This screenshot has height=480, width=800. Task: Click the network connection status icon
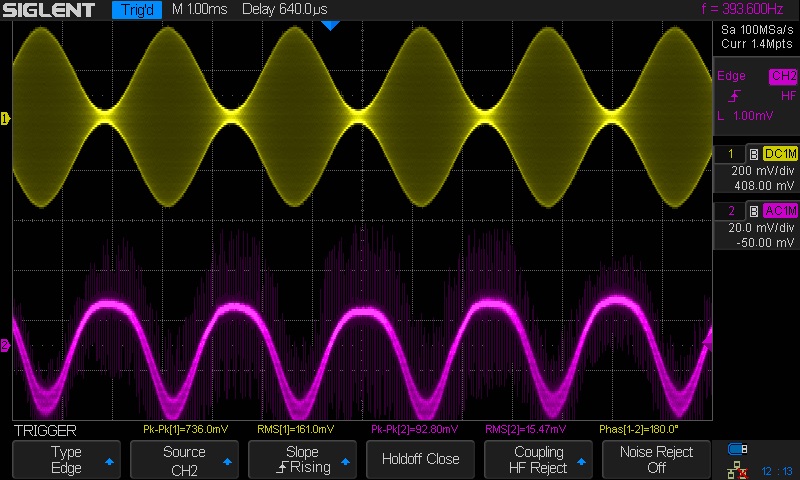pos(738,468)
